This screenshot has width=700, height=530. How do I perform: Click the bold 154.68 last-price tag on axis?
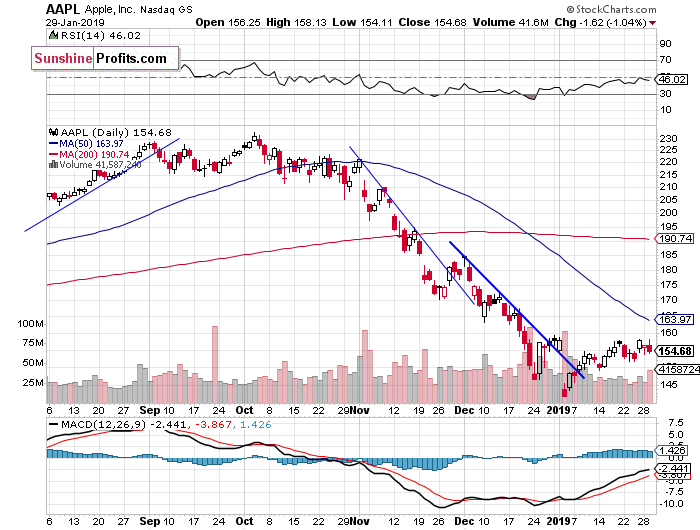pyautogui.click(x=674, y=351)
